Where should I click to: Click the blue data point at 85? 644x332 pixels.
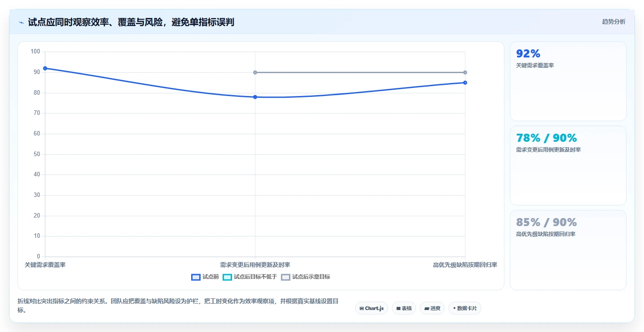pyautogui.click(x=465, y=83)
